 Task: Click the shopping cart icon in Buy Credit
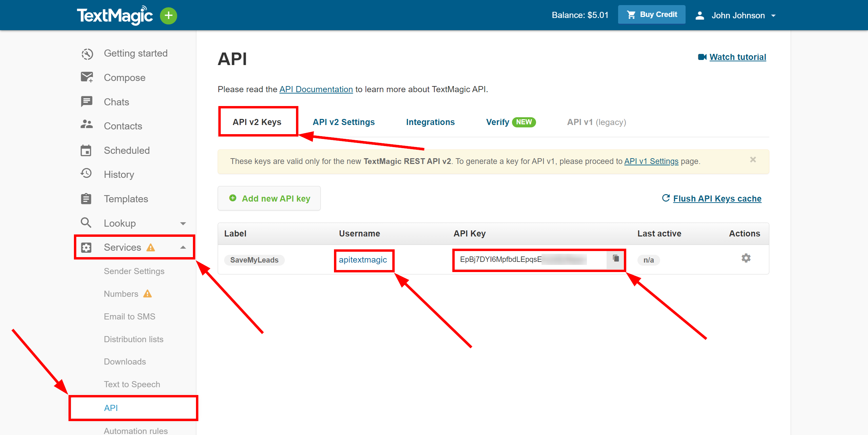[631, 15]
